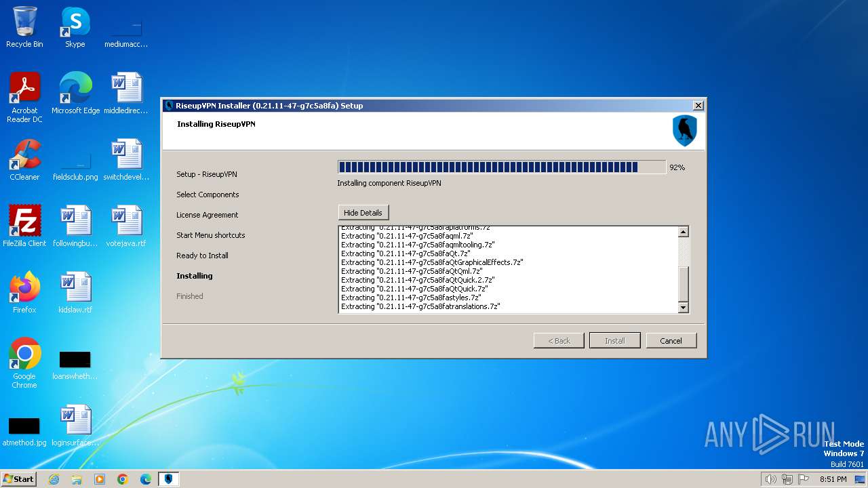Click the network tray icon
Screen dimensions: 868x488
787,479
